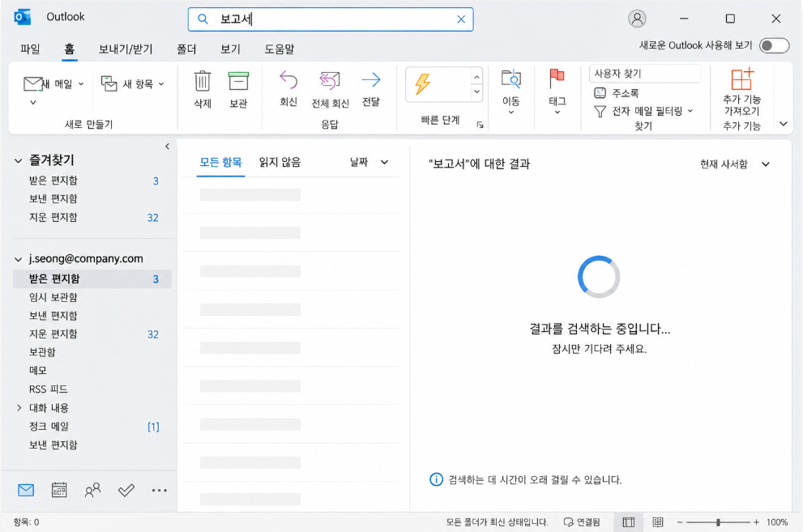The height and width of the screenshot is (532, 803).
Task: Forward with the 전달 arrow icon
Action: pyautogui.click(x=371, y=80)
